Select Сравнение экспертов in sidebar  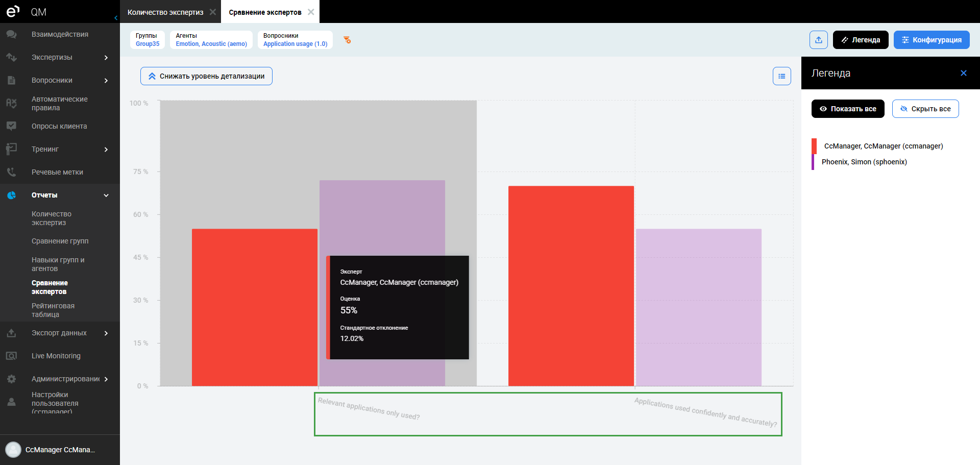(50, 287)
